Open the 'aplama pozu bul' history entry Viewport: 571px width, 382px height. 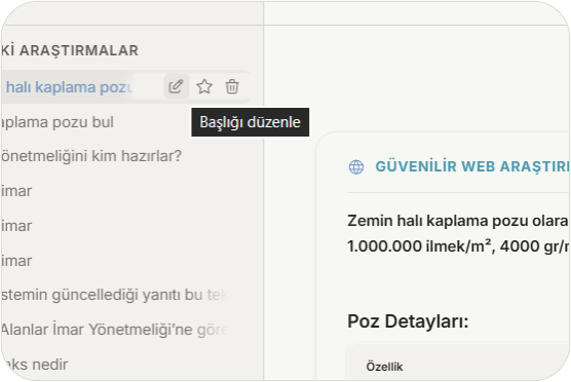[57, 122]
